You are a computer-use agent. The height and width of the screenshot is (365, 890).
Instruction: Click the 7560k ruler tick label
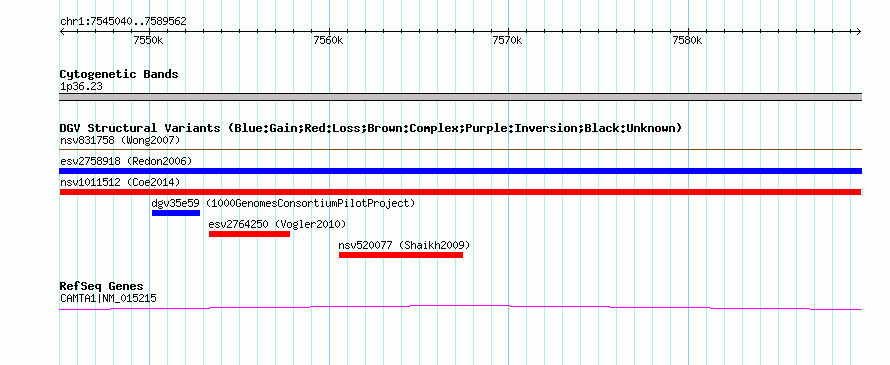click(328, 40)
